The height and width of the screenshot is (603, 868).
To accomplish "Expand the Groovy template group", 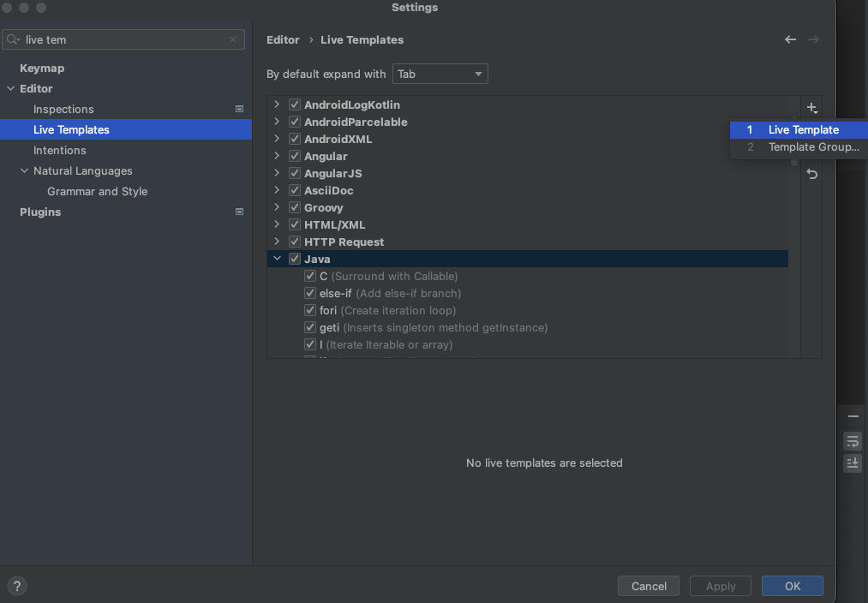I will [276, 206].
